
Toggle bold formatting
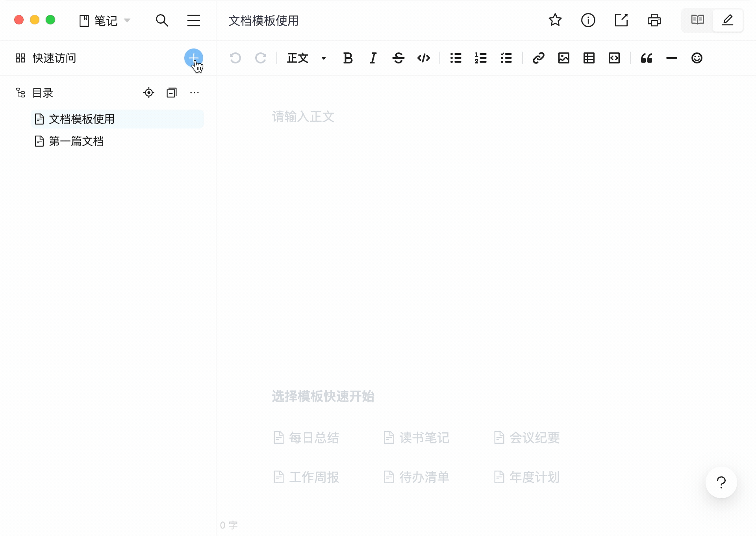click(348, 58)
